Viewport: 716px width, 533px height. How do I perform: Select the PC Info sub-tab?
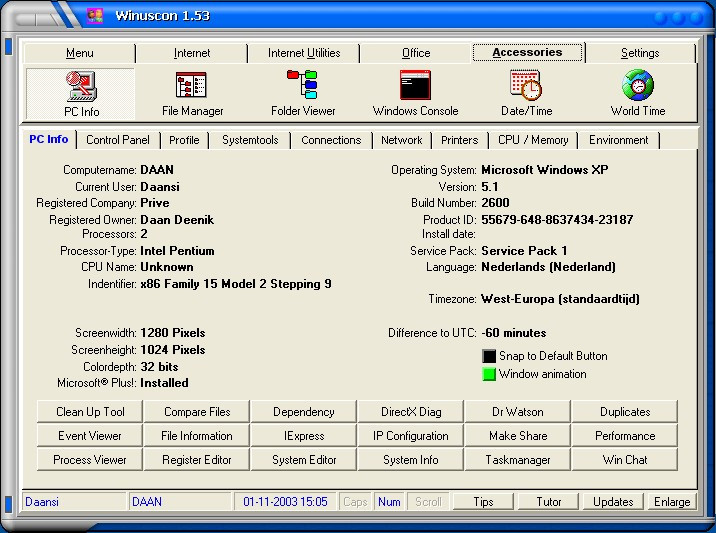pyautogui.click(x=49, y=139)
